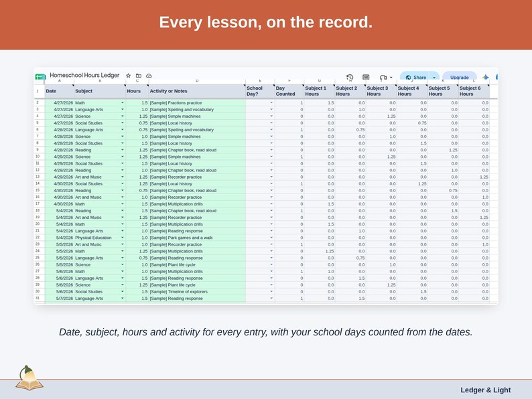Click '[Sample] Timeline of explorers' cell
The height and width of the screenshot is (399, 532).
click(x=197, y=291)
